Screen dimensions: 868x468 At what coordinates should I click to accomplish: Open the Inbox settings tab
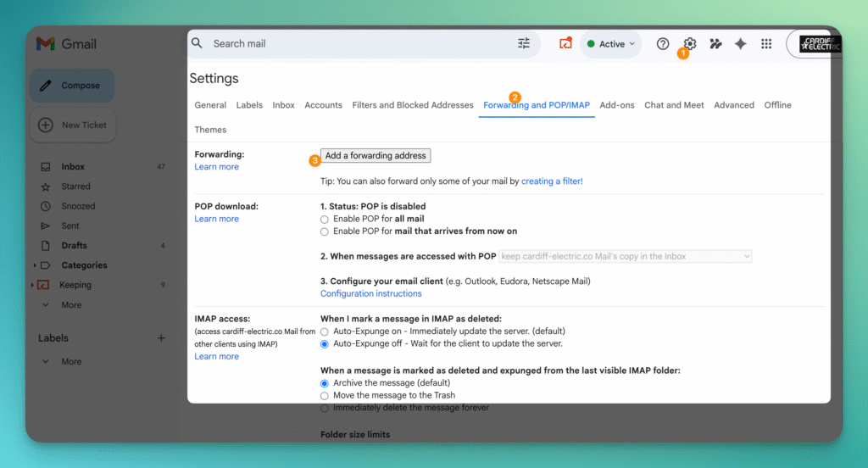pyautogui.click(x=283, y=105)
